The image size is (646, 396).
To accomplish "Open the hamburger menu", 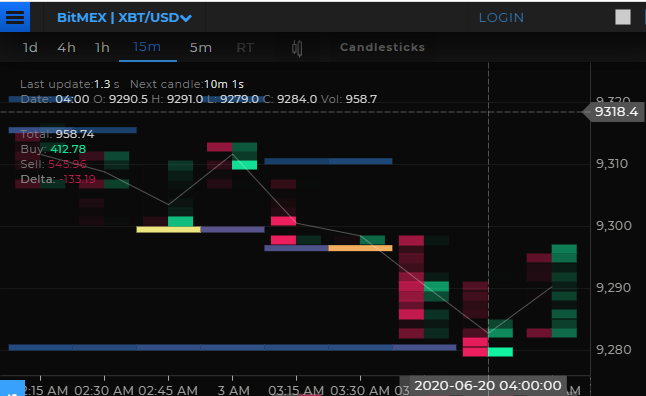I will pyautogui.click(x=15, y=17).
